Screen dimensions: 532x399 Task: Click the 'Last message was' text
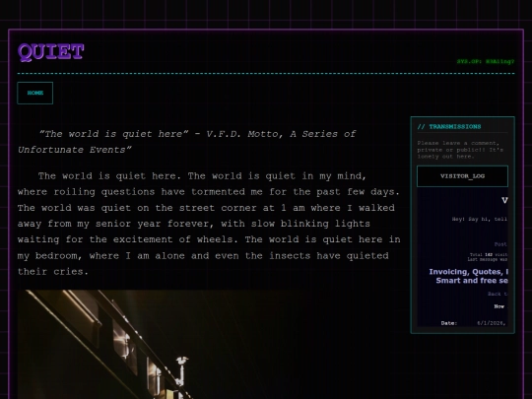[488, 259]
